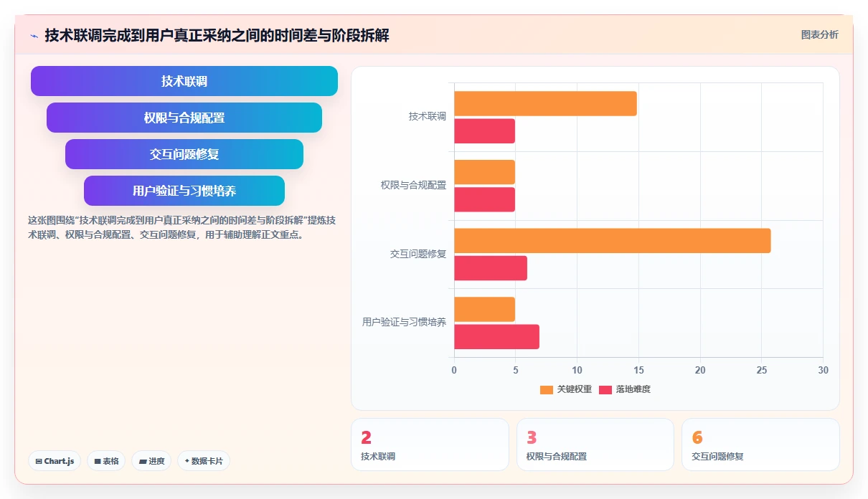Select the 权限与合规配置 funnel stage

click(x=184, y=118)
